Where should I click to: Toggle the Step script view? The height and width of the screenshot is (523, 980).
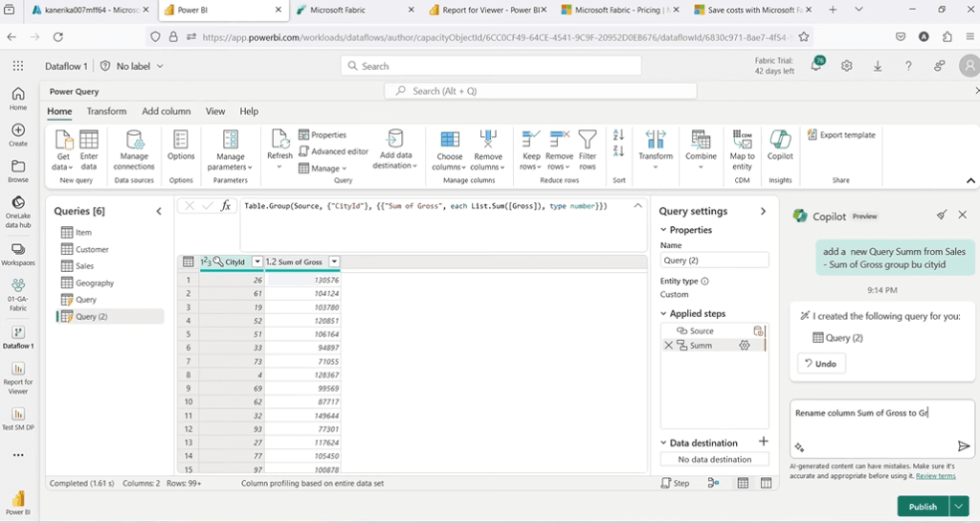pos(675,483)
